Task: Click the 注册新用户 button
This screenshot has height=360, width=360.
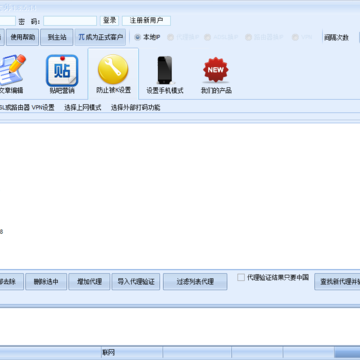Action: click(x=146, y=21)
